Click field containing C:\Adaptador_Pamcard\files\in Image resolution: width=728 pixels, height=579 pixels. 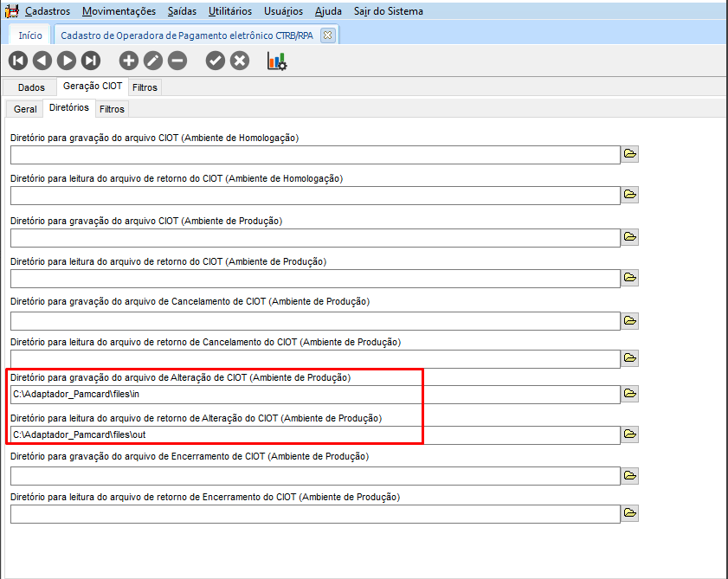315,395
